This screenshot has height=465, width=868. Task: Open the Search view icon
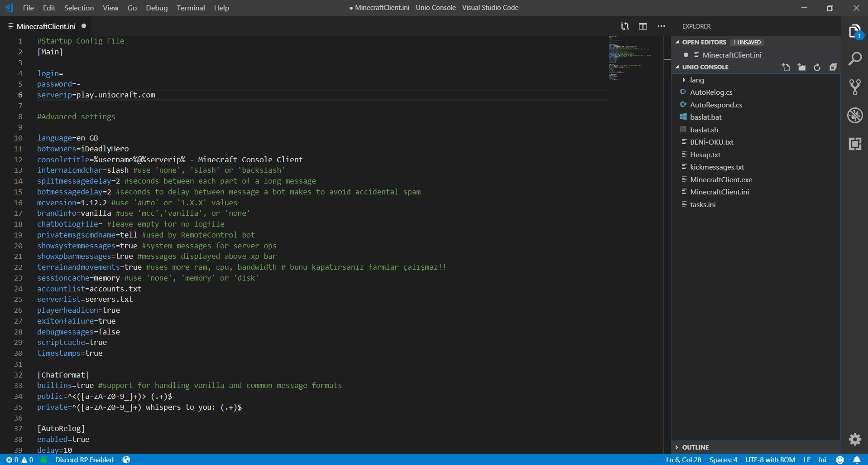pos(855,59)
